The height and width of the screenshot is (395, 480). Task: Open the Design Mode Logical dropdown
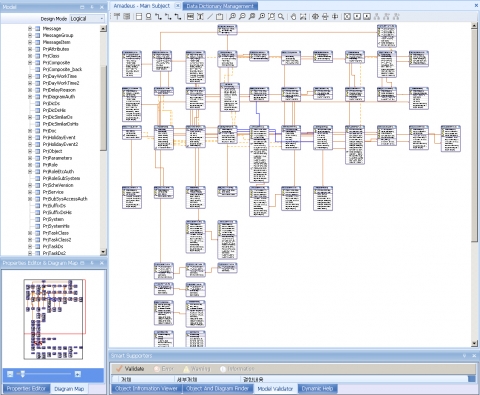(87, 19)
